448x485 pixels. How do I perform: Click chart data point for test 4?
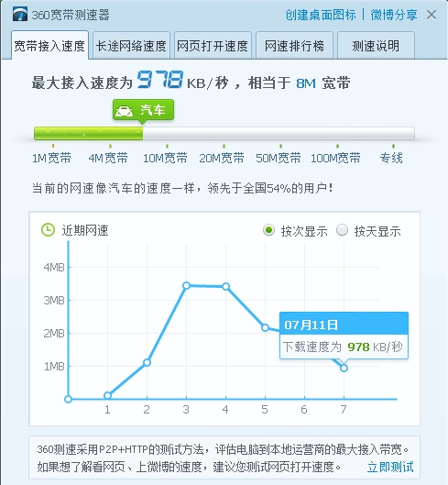pos(225,286)
